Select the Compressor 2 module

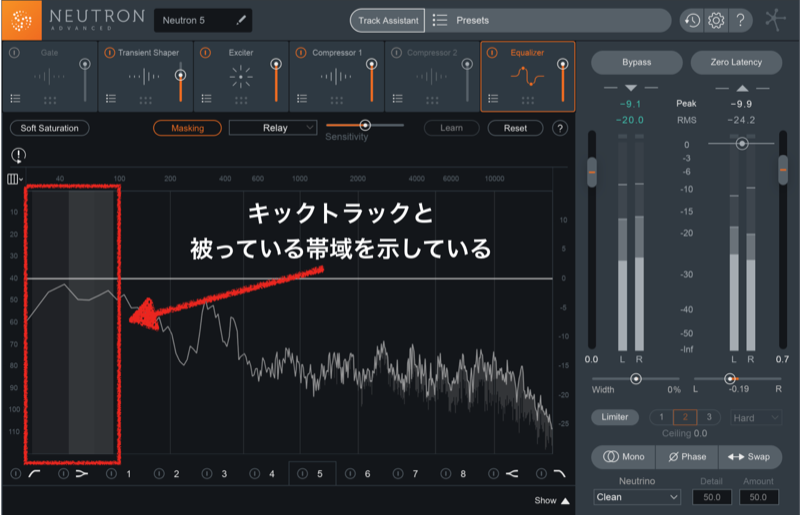pyautogui.click(x=432, y=77)
